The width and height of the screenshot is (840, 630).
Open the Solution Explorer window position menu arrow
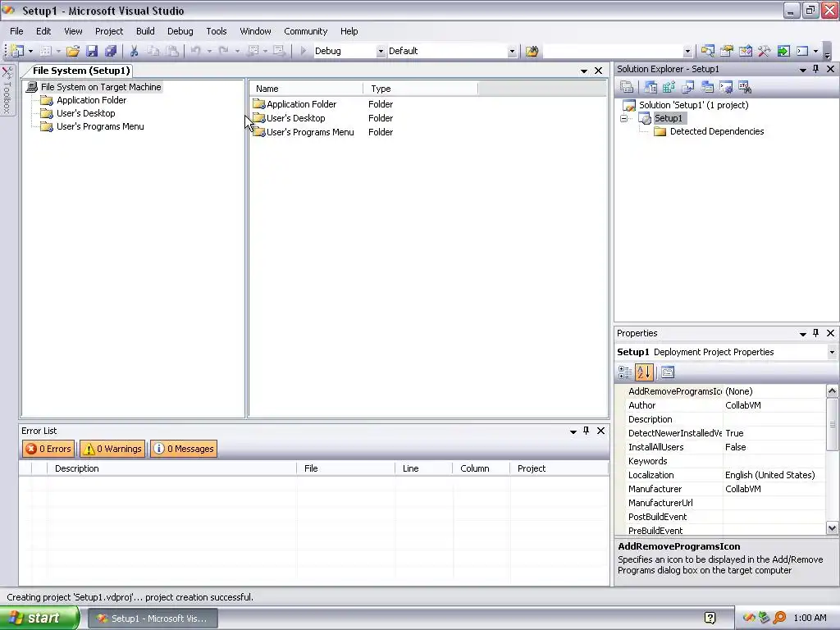point(802,70)
